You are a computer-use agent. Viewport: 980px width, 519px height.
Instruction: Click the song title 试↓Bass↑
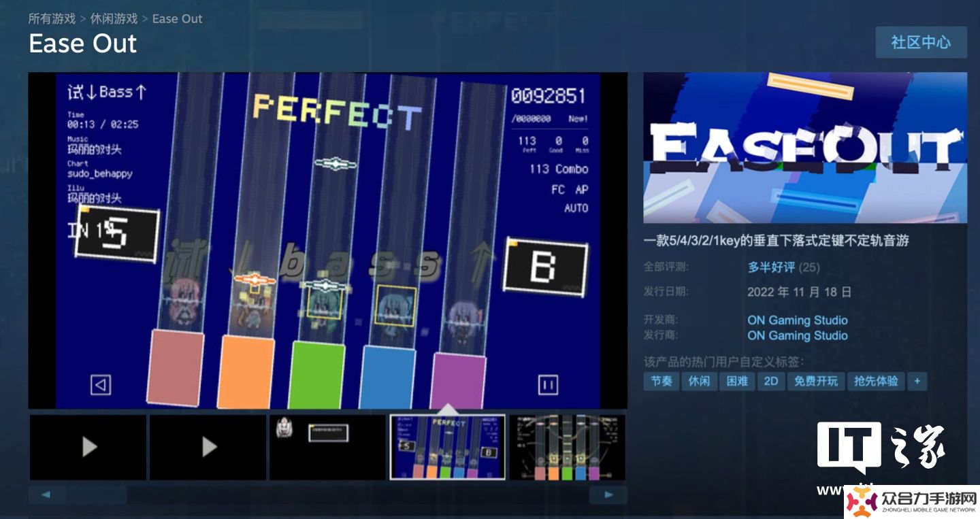[x=107, y=92]
